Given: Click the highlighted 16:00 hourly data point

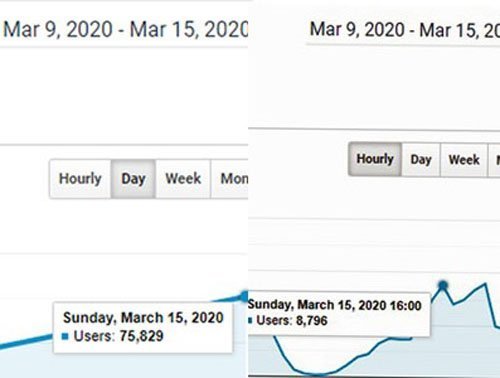Looking at the screenshot, I should point(443,285).
